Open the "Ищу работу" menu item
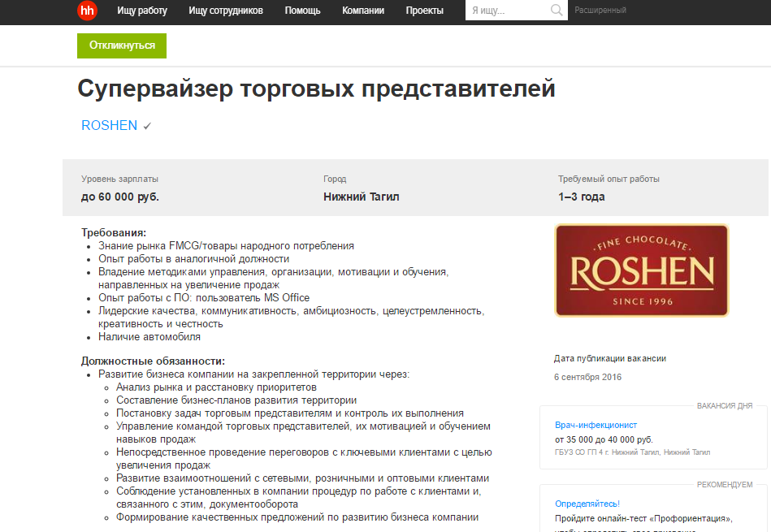This screenshot has width=771, height=532. click(x=142, y=11)
